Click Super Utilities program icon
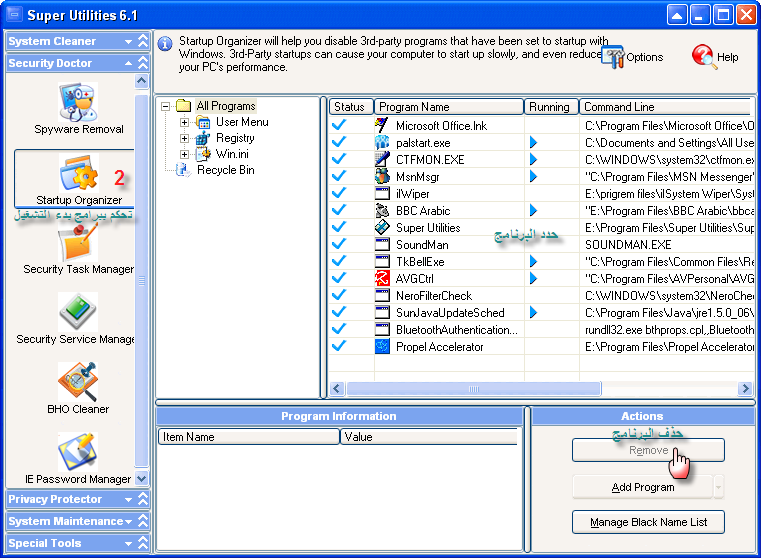Image resolution: width=761 pixels, height=558 pixels. 382,227
